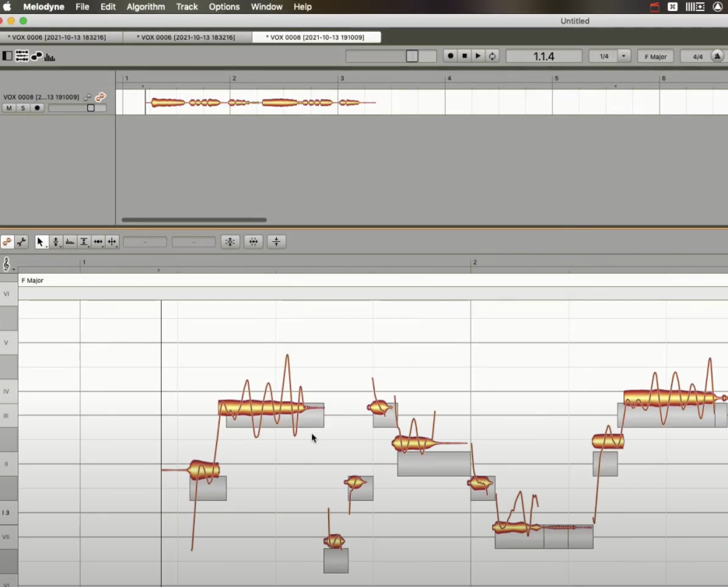Click the transport record button
The image size is (728, 587).
[450, 56]
